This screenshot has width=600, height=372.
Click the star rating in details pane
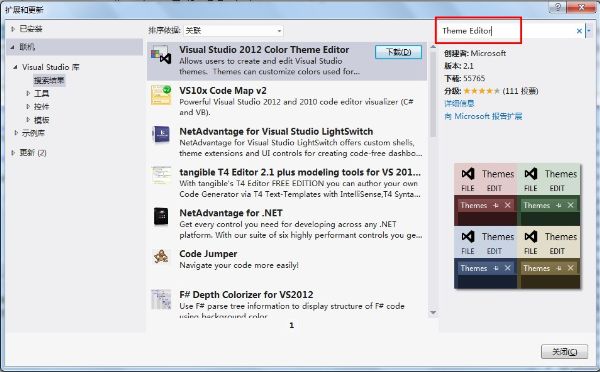[481, 91]
